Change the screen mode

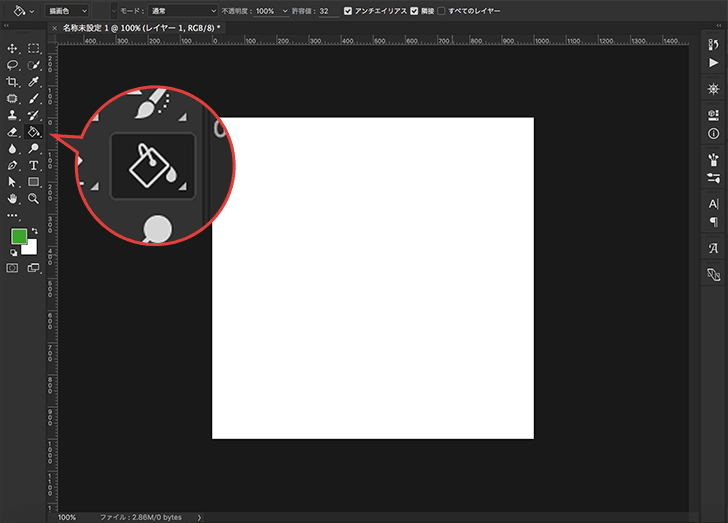click(x=33, y=268)
